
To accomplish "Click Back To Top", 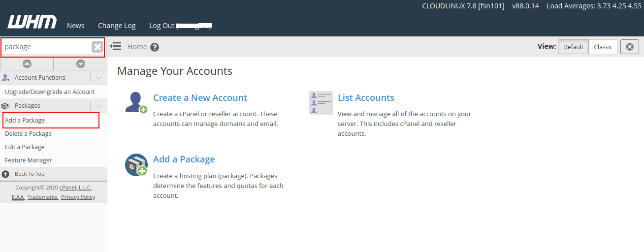I will (30, 174).
